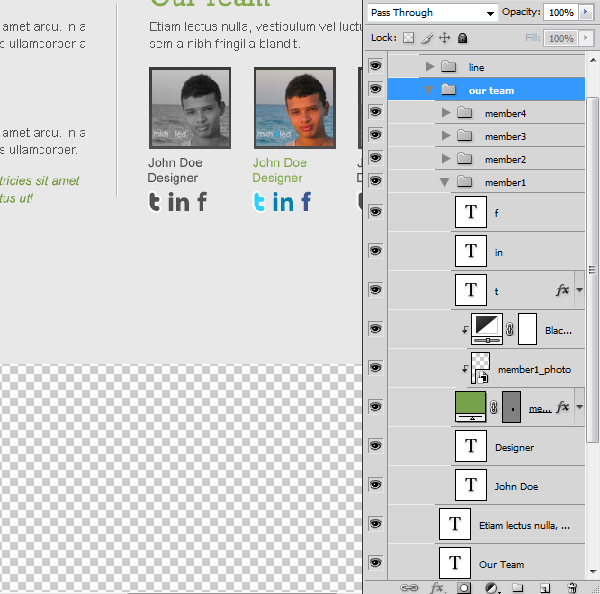The image size is (600, 594).
Task: Expand the member4 group
Action: (x=446, y=113)
